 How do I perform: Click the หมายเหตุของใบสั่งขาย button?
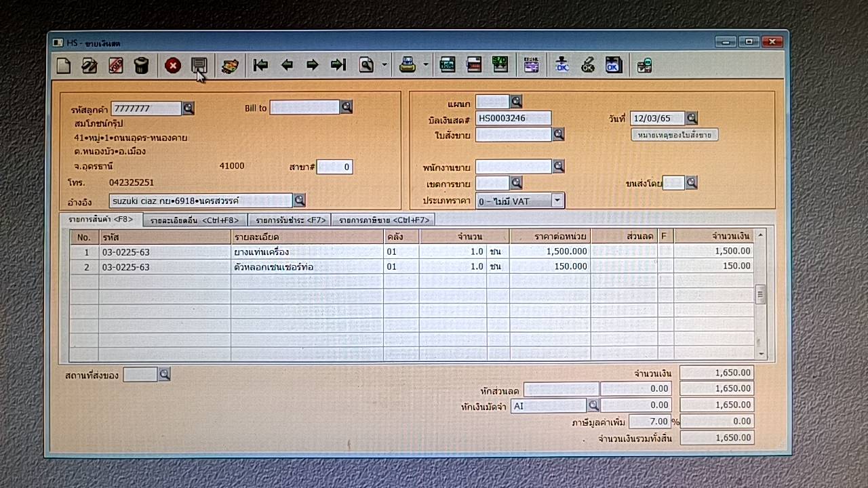click(675, 134)
